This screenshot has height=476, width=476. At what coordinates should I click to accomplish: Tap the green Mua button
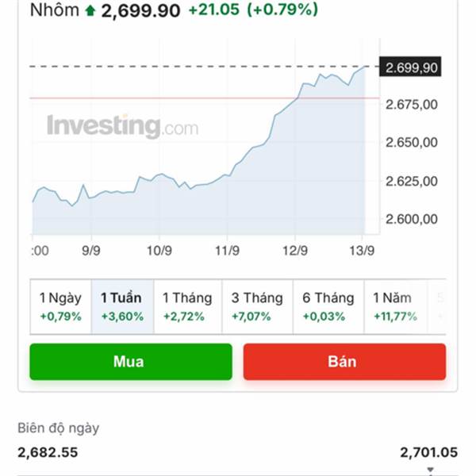131,362
